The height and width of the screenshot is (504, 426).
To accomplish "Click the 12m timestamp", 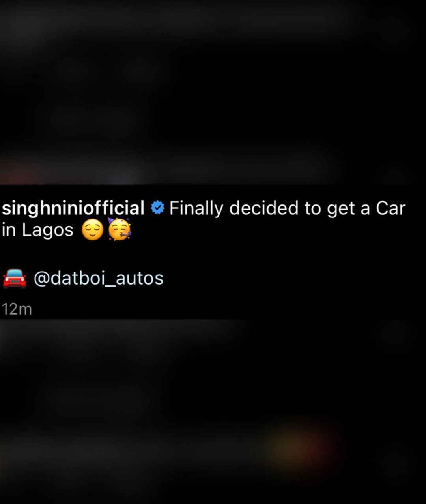I will point(17,309).
